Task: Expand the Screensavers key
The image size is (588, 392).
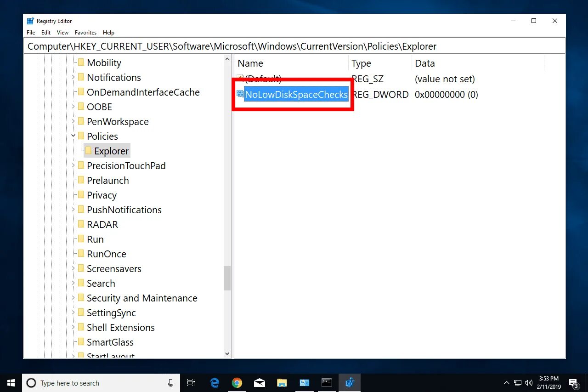Action: (73, 268)
